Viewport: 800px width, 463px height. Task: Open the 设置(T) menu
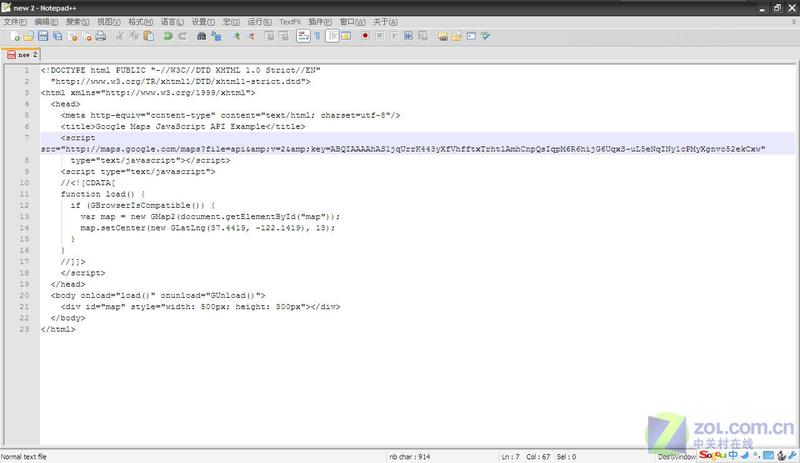[203, 22]
